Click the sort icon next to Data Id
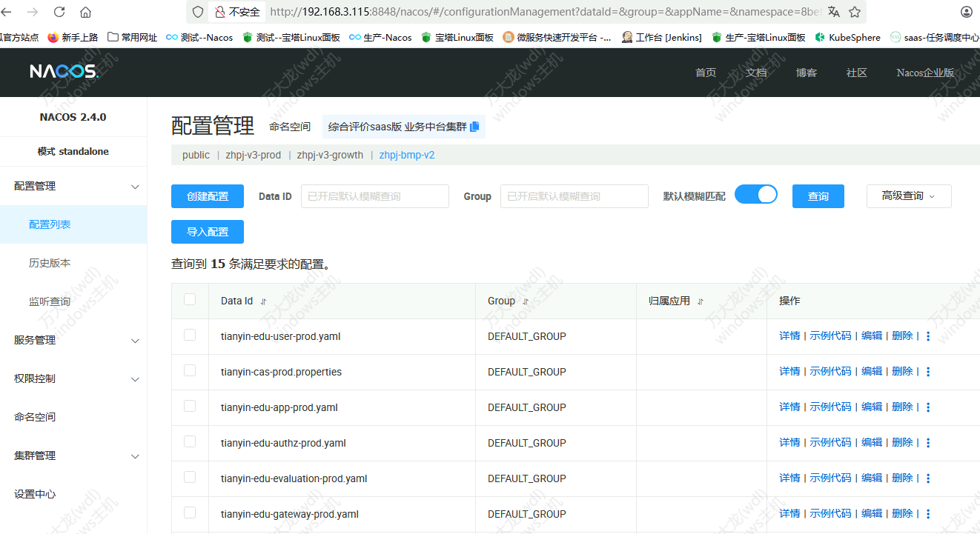This screenshot has width=980, height=534. pos(263,301)
